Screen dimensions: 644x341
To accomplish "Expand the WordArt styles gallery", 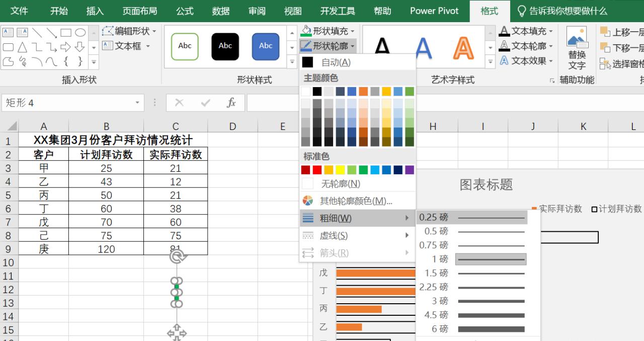I will click(491, 62).
